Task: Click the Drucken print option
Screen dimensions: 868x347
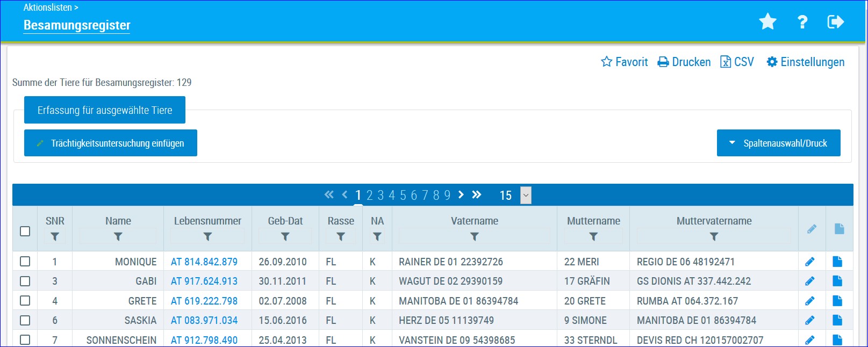Action: click(684, 62)
